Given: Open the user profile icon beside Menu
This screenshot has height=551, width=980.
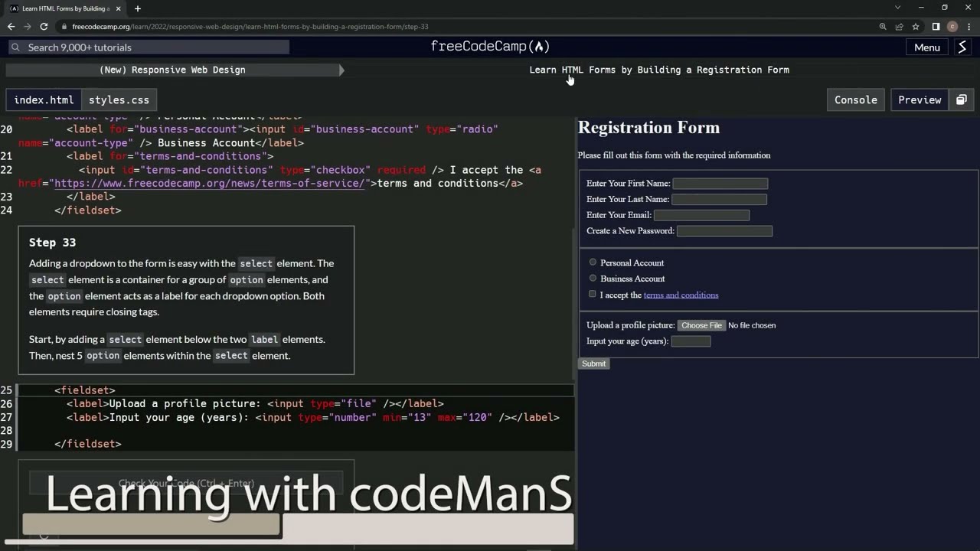Looking at the screenshot, I should [x=962, y=47].
